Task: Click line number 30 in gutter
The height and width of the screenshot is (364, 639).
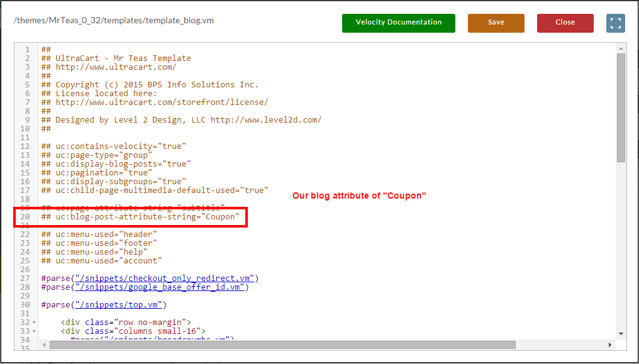Action: pos(25,305)
